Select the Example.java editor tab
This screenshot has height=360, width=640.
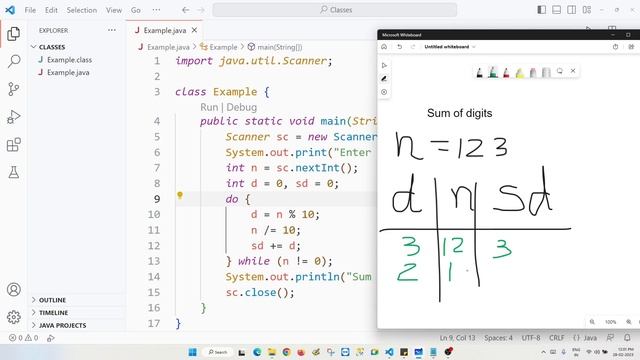164,30
